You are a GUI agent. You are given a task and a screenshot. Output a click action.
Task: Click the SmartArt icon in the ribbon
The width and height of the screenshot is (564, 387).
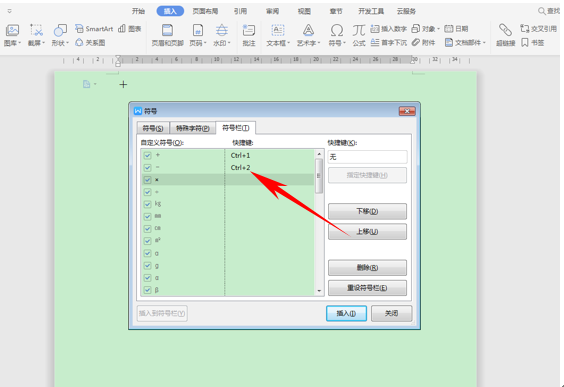click(94, 29)
